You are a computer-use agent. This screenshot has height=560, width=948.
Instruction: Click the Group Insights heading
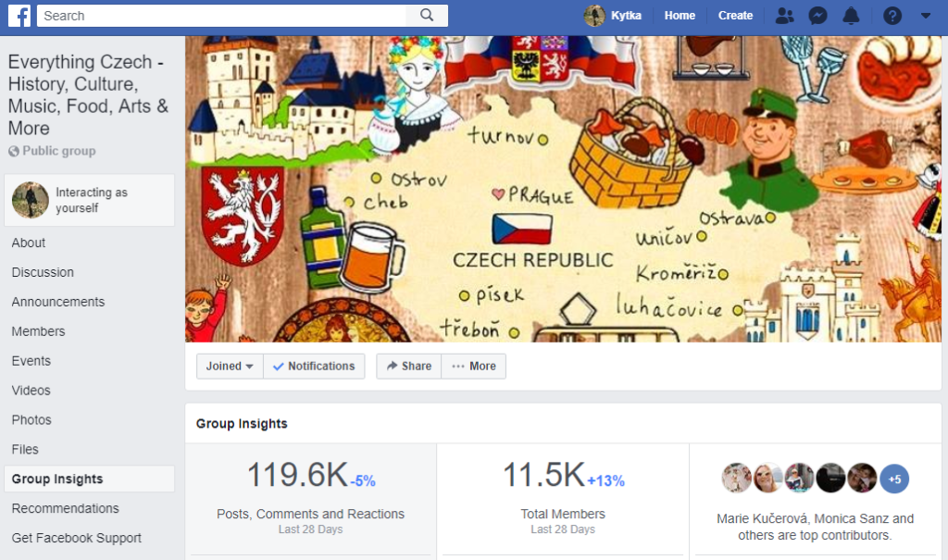tap(242, 424)
